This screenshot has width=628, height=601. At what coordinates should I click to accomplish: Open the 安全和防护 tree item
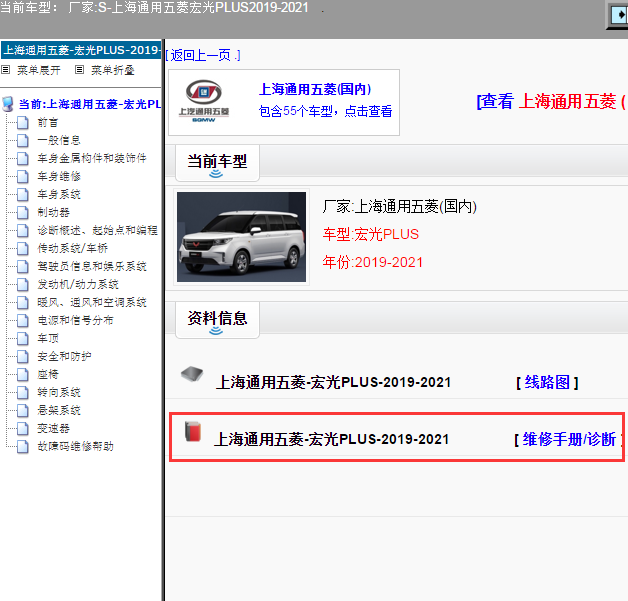[x=64, y=356]
